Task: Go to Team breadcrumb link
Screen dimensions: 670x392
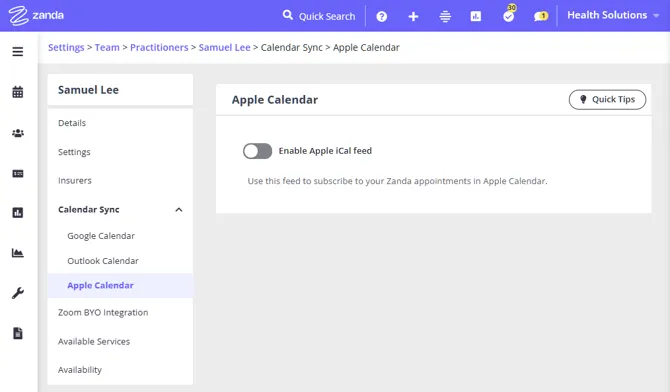Action: 107,47
